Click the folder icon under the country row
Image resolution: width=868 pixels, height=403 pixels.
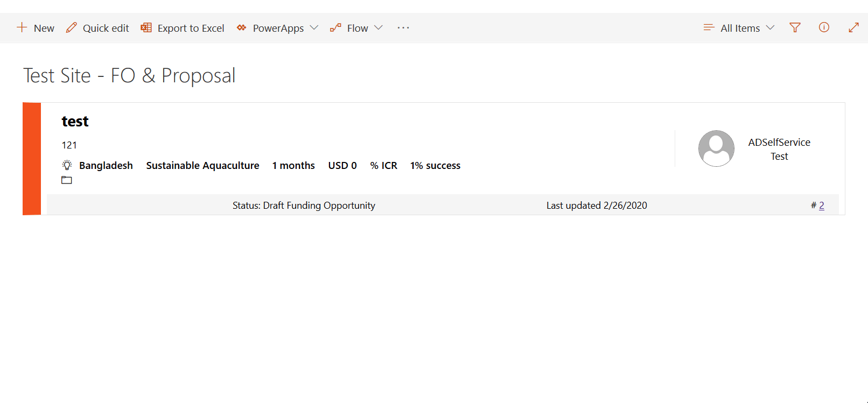(x=67, y=180)
